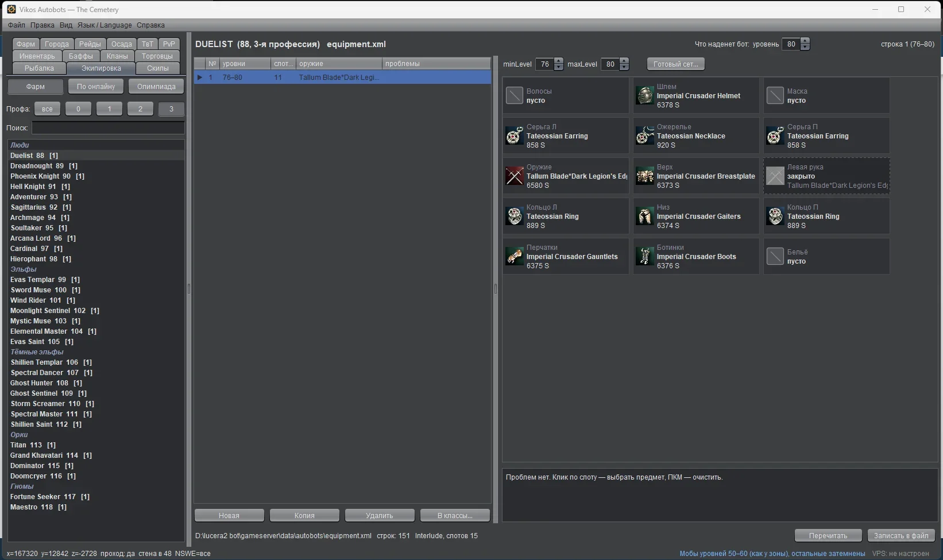Expand row 1 arrow in equipment table
This screenshot has width=943, height=560.
200,78
